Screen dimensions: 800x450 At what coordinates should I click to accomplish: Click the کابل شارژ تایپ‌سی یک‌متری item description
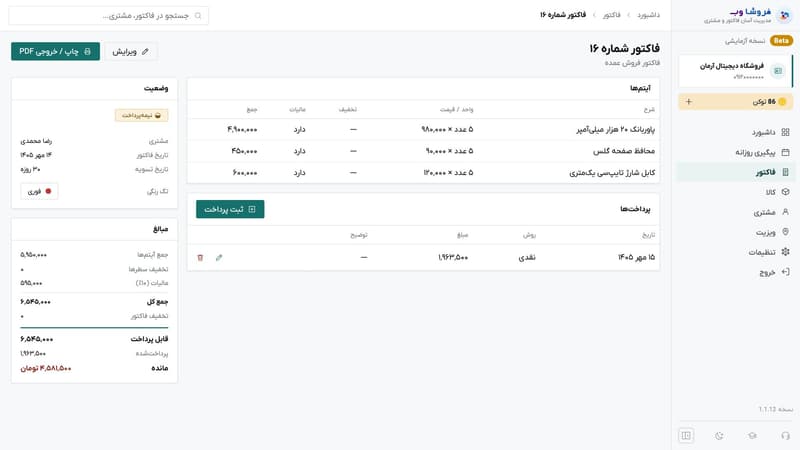(x=612, y=173)
